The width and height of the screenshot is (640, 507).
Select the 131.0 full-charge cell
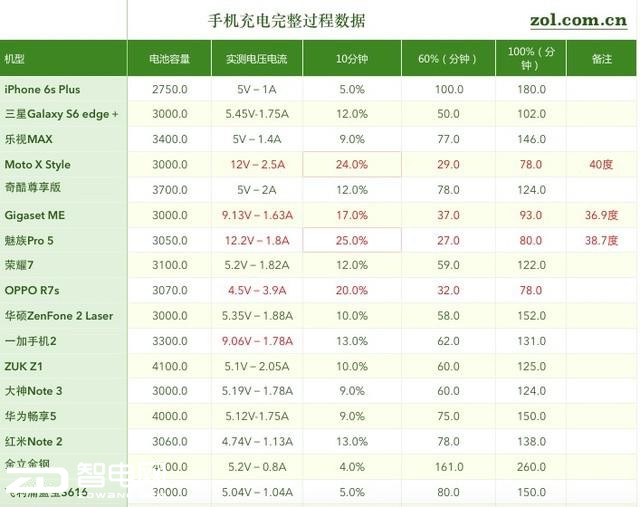pyautogui.click(x=531, y=341)
